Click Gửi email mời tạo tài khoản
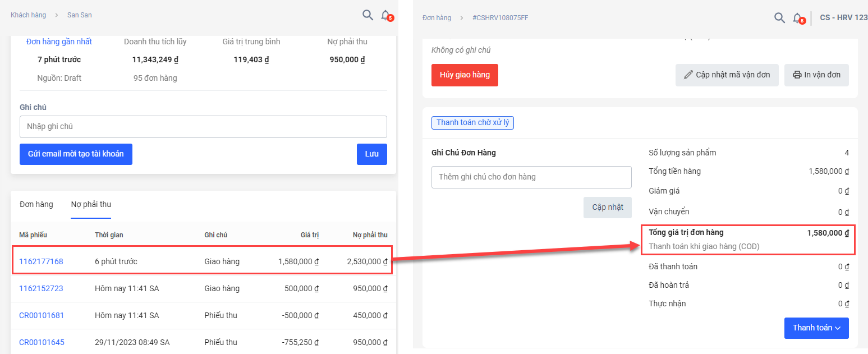868x354 pixels. [76, 154]
